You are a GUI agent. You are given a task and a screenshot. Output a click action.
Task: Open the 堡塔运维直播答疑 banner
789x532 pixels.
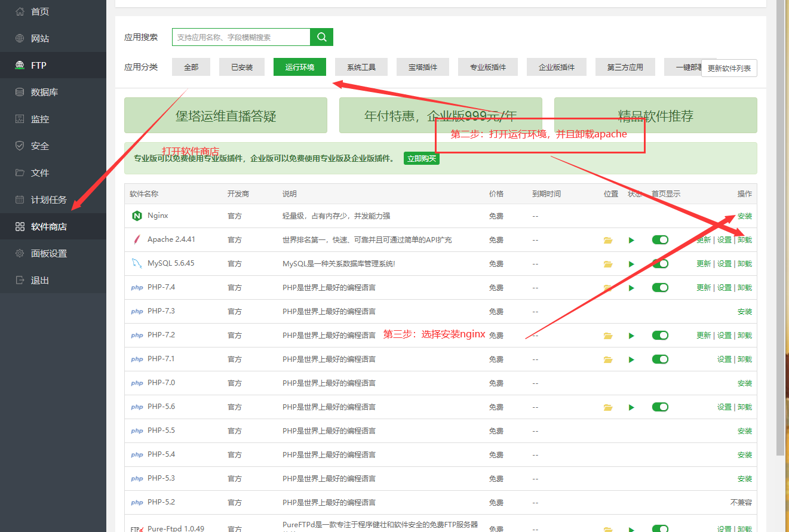[x=226, y=115]
